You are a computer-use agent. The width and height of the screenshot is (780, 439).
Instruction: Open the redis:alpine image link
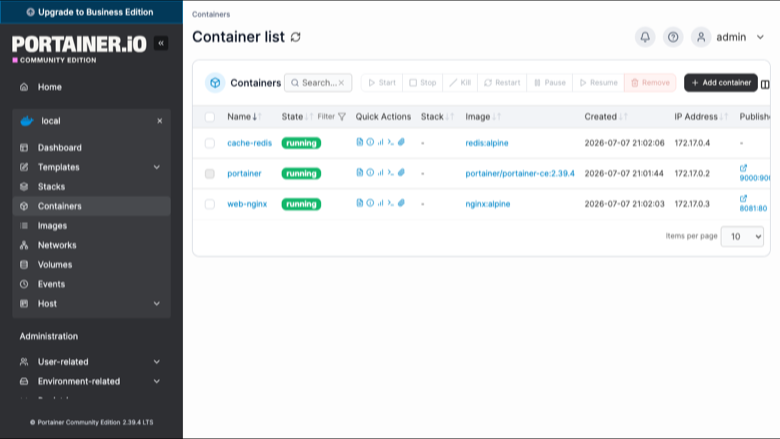[x=487, y=143]
